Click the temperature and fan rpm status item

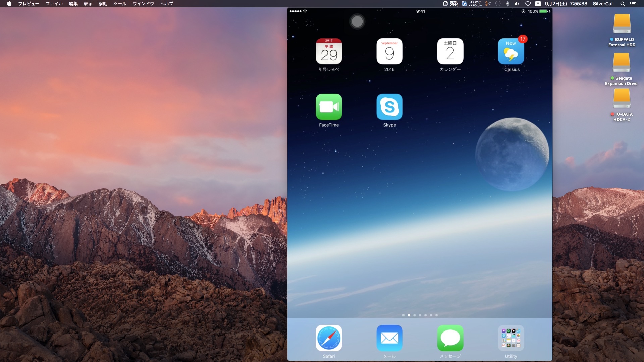tap(472, 4)
